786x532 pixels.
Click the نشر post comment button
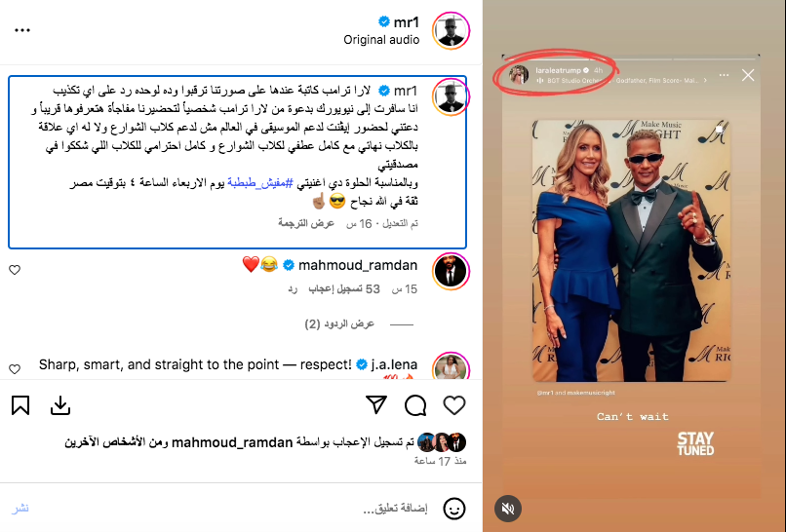click(x=20, y=509)
